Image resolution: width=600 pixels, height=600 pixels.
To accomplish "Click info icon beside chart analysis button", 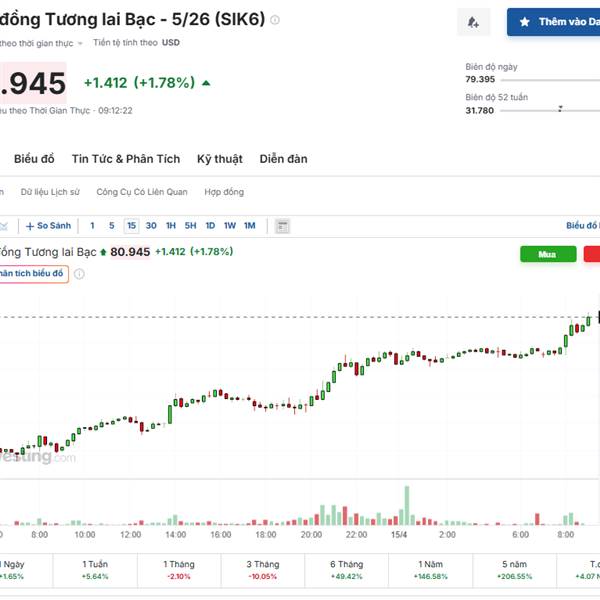I will [79, 274].
